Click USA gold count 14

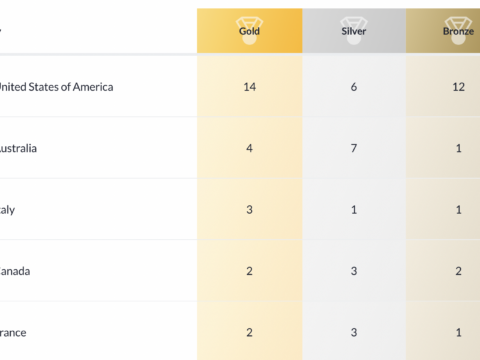click(249, 87)
